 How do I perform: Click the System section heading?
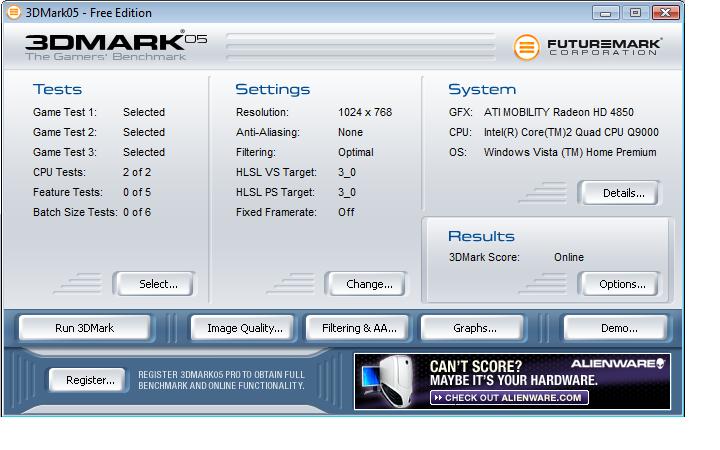[482, 89]
